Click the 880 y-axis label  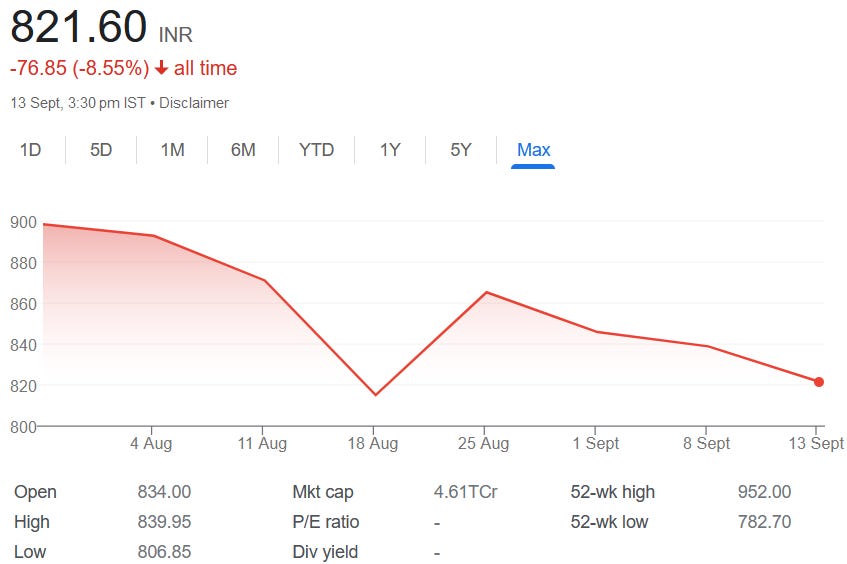23,263
